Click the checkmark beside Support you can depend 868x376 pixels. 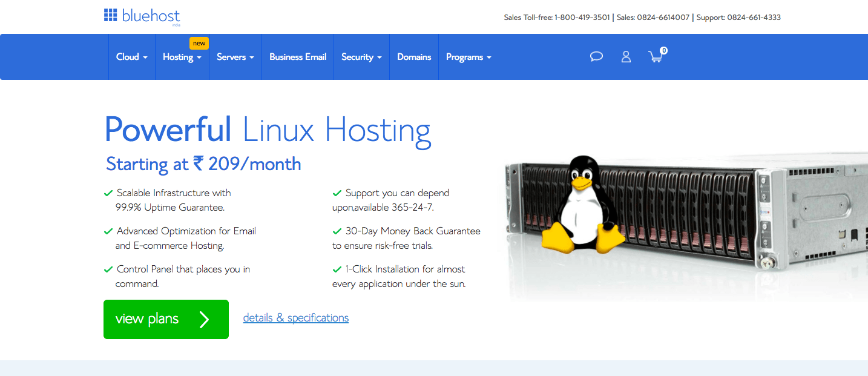(x=337, y=193)
